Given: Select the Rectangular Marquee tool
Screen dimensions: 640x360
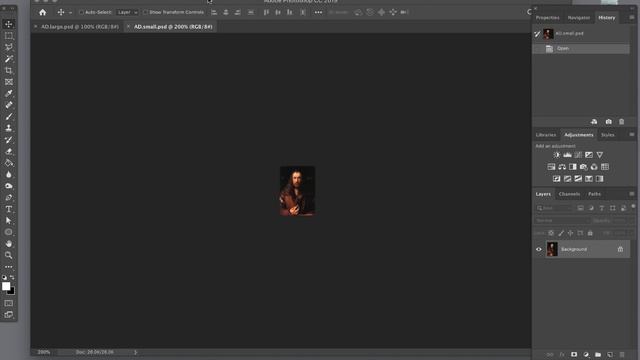Looking at the screenshot, I should coord(9,36).
